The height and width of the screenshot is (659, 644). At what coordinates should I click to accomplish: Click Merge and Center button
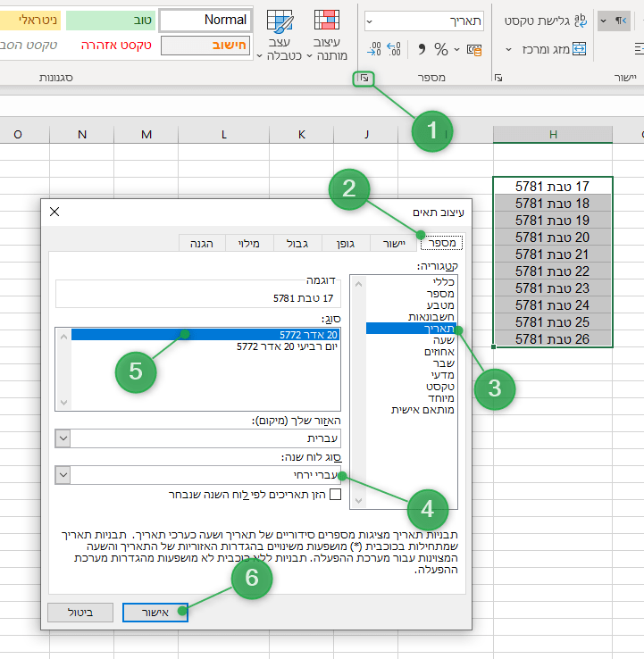554,49
